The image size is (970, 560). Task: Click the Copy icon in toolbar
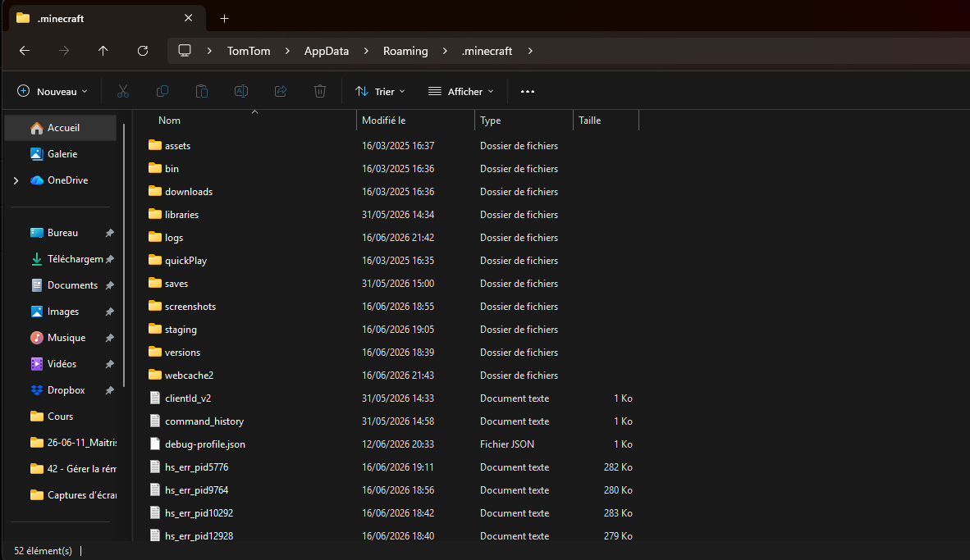[x=162, y=92]
